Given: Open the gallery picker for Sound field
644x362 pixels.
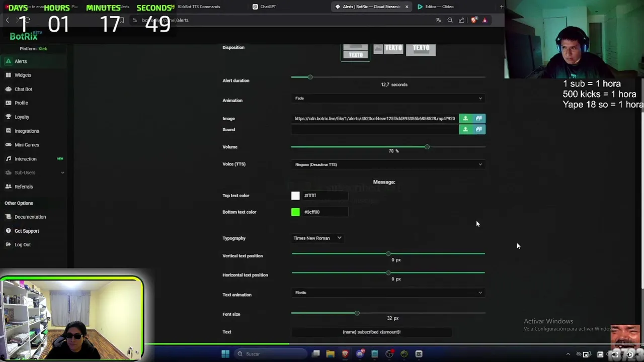Looking at the screenshot, I should 478,129.
